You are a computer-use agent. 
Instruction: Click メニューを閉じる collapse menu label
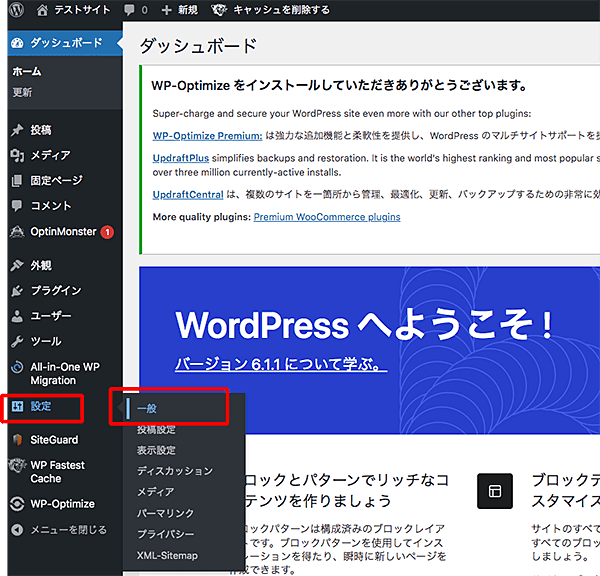click(68, 530)
